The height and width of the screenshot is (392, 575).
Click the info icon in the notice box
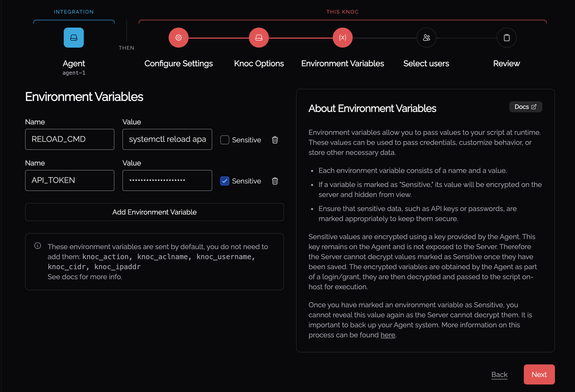click(x=38, y=246)
